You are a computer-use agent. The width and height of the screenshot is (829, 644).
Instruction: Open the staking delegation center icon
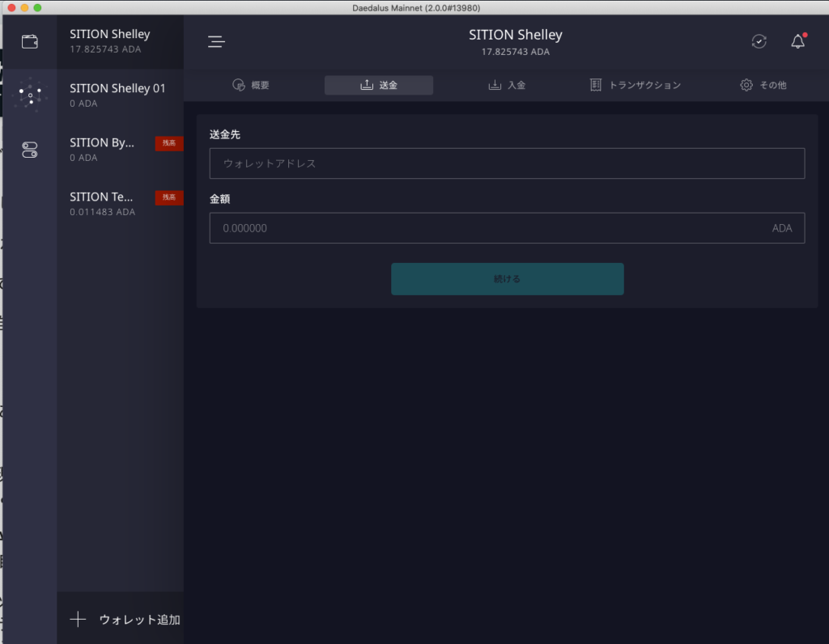[x=30, y=95]
